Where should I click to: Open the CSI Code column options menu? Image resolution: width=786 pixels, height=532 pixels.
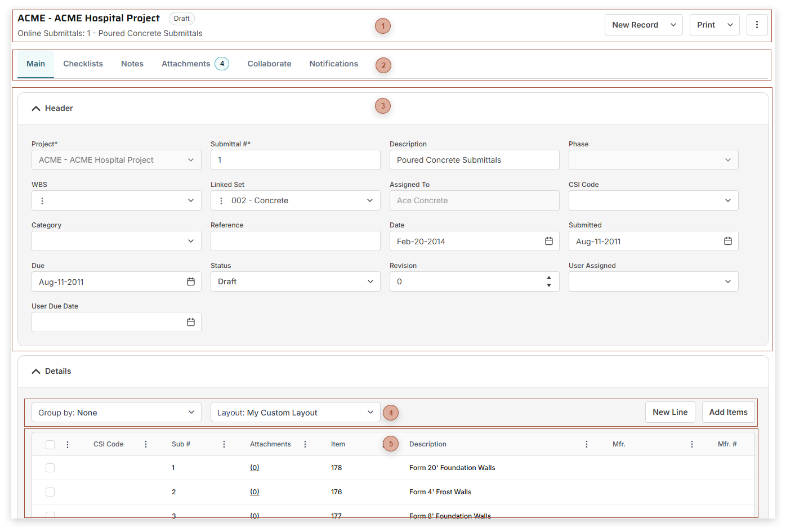click(x=145, y=444)
